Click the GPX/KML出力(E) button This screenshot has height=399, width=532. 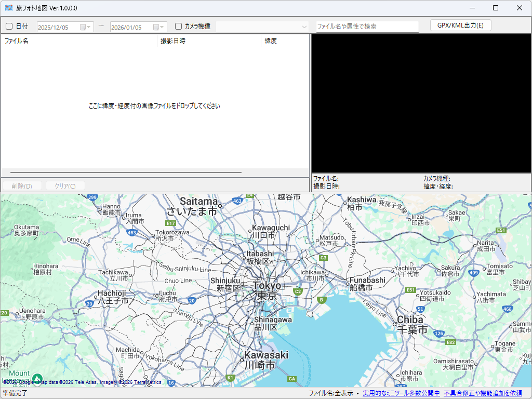point(461,25)
